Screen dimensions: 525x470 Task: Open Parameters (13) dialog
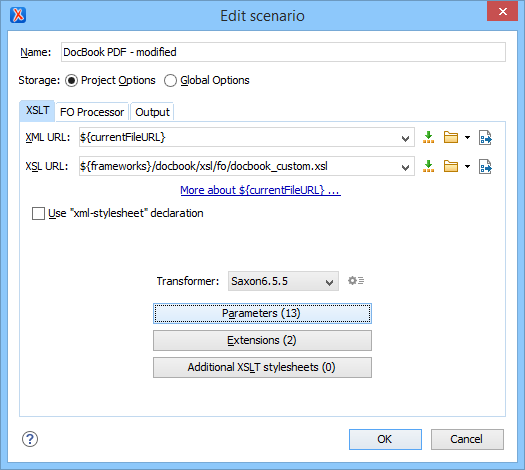262,313
